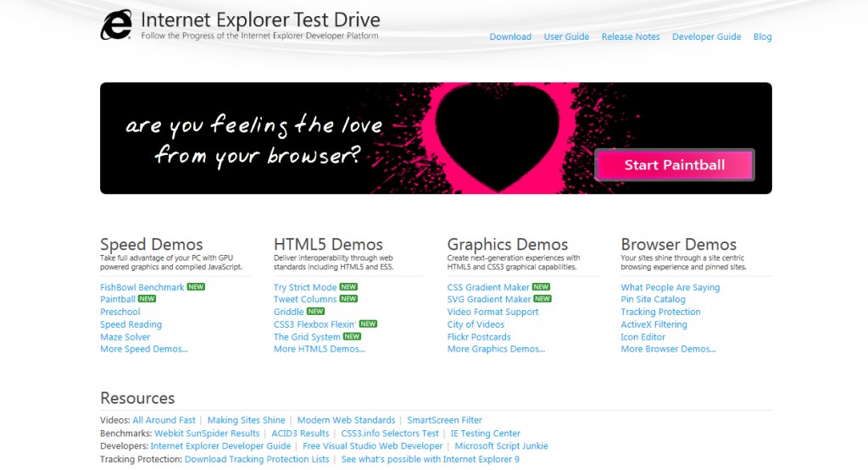Go to Release Notes in header
The image size is (868, 470).
tap(631, 36)
